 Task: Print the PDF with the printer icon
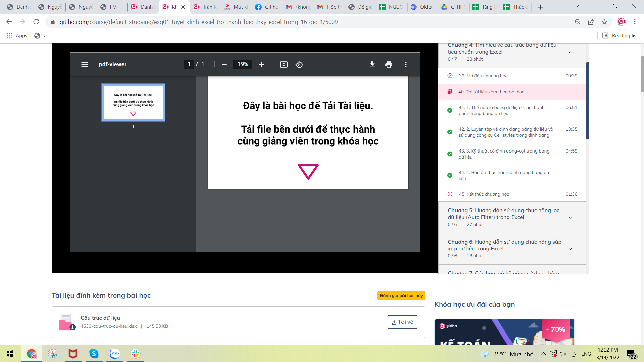[x=389, y=64]
